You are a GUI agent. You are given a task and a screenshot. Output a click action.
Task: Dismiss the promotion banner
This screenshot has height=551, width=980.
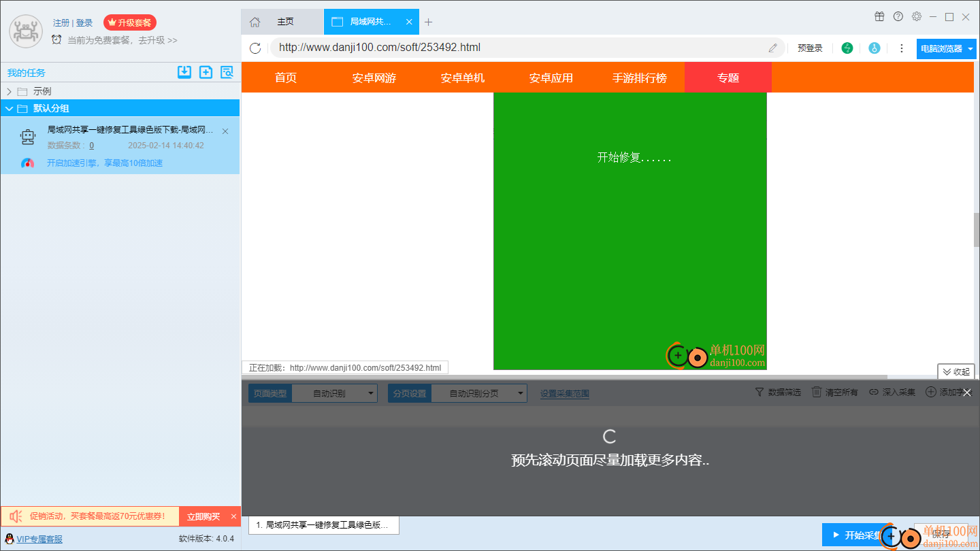pos(233,516)
